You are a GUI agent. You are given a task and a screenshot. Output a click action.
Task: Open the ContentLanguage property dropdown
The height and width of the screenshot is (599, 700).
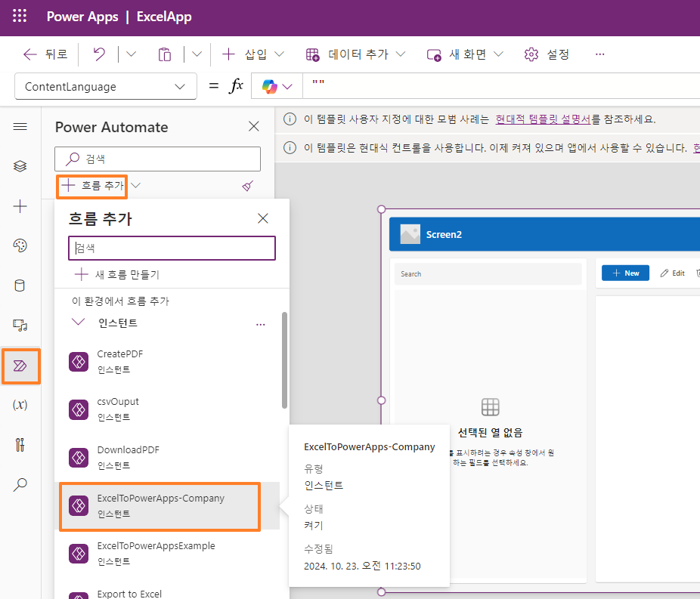(106, 86)
